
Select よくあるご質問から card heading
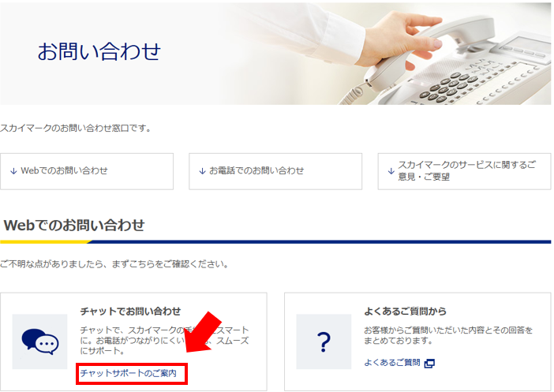point(406,311)
